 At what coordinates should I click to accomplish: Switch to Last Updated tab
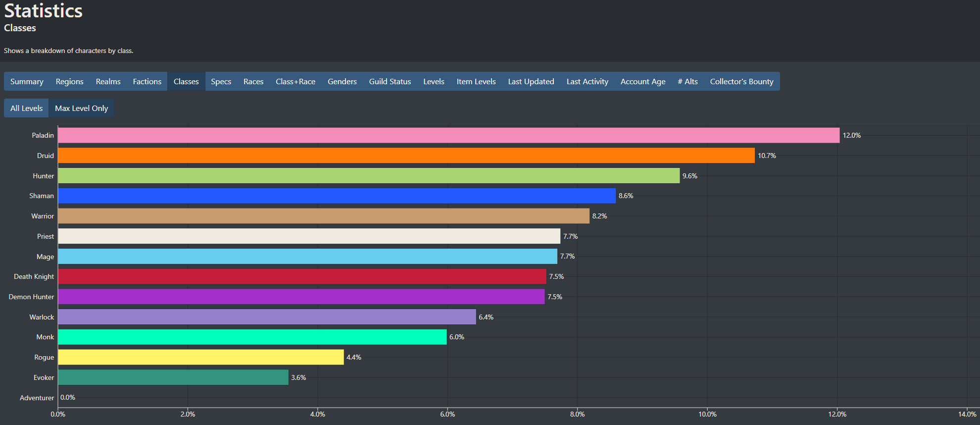[x=531, y=81]
